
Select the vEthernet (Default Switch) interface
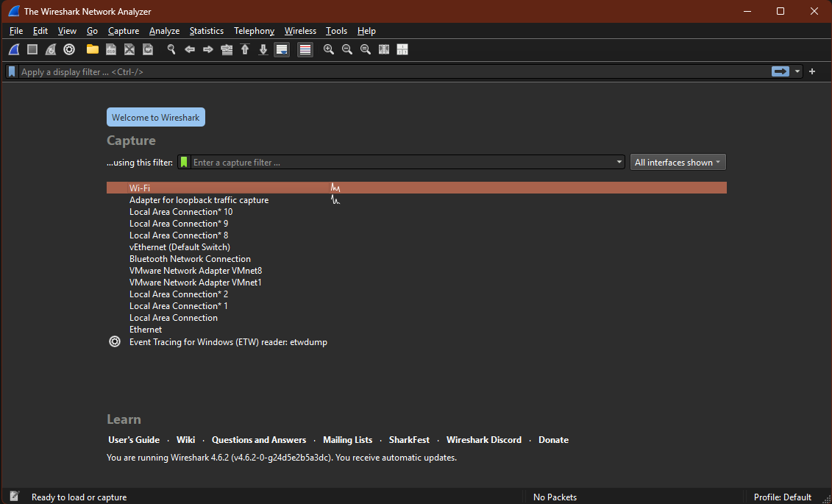pyautogui.click(x=179, y=247)
